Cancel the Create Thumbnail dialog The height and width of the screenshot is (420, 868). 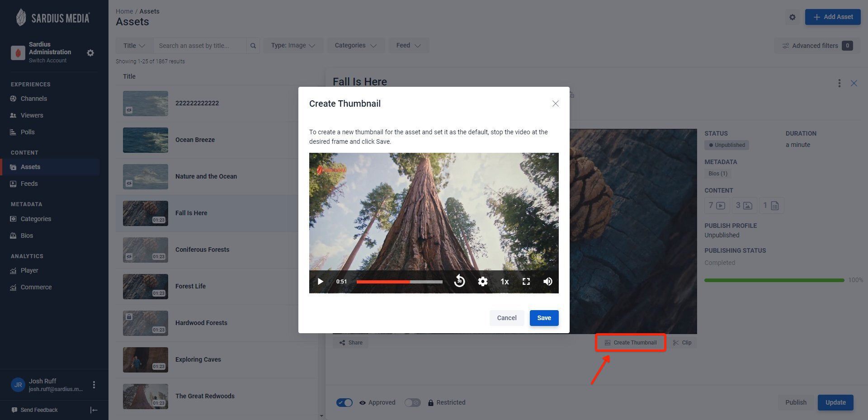coord(506,318)
